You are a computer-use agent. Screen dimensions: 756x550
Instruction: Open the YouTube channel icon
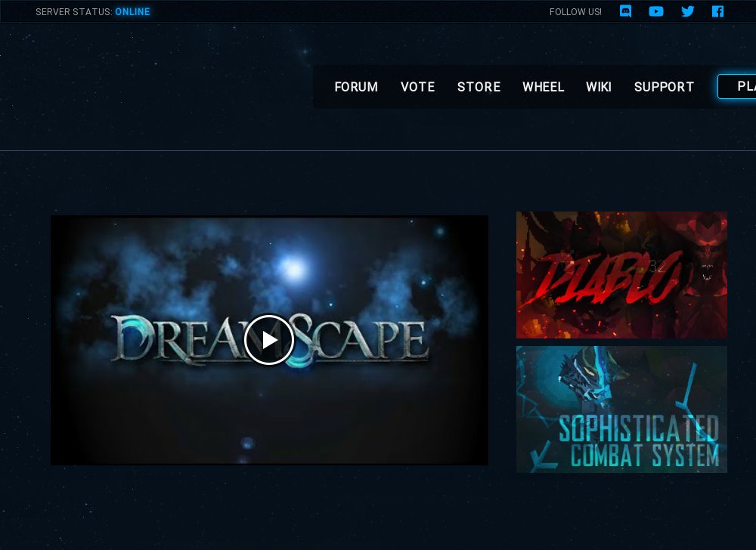(655, 11)
